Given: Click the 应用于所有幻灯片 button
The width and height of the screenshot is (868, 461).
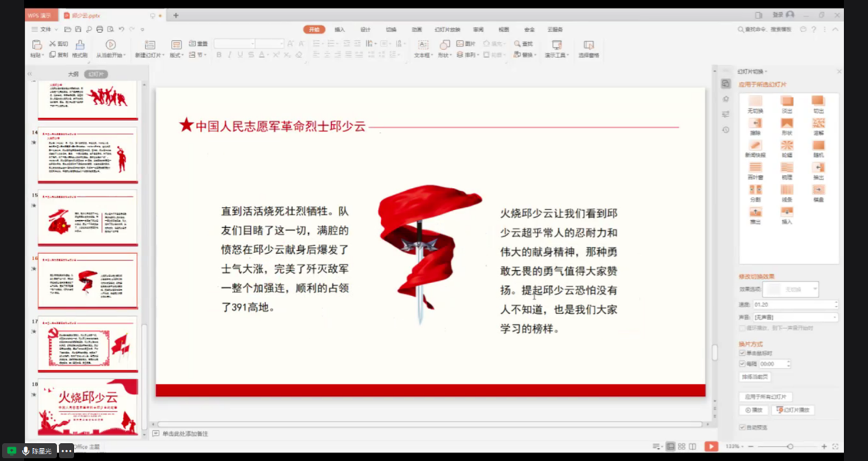Looking at the screenshot, I should coord(766,397).
